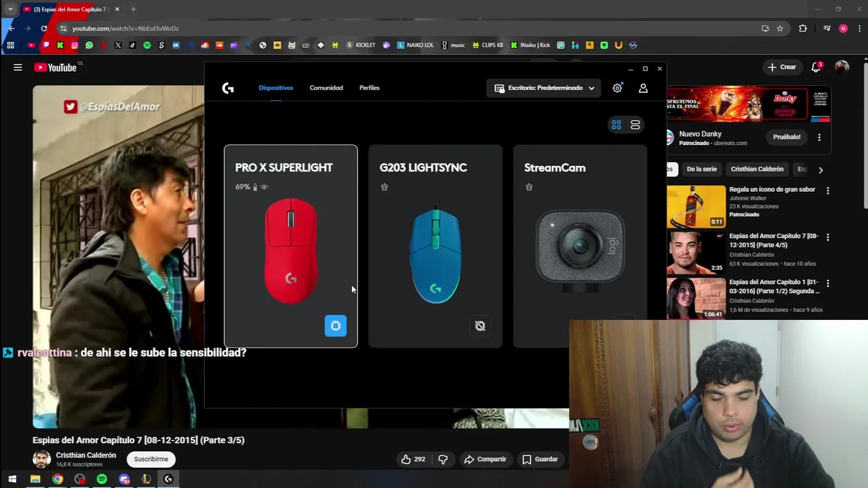
Task: Open NAIKO LOL bookmark
Action: 415,45
